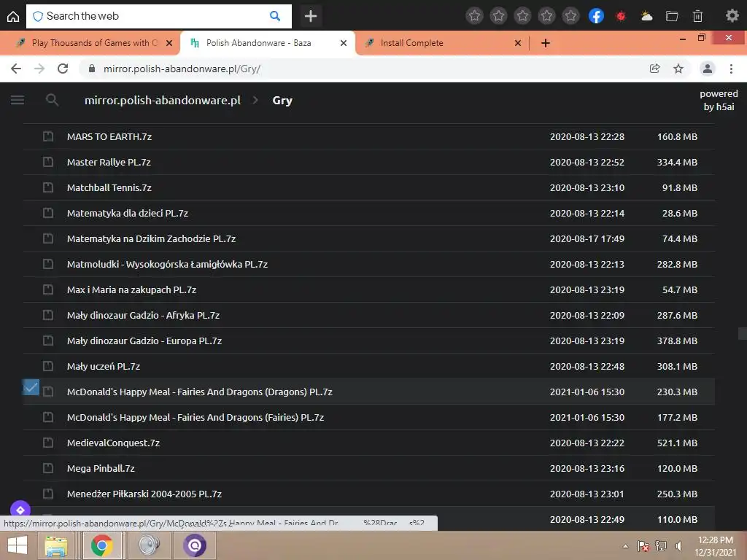Open settings gear in the top bar
Image resolution: width=747 pixels, height=560 pixels.
point(732,16)
